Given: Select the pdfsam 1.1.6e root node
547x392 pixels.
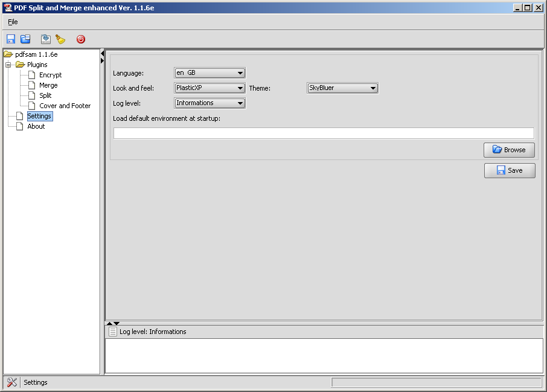Looking at the screenshot, I should click(36, 54).
